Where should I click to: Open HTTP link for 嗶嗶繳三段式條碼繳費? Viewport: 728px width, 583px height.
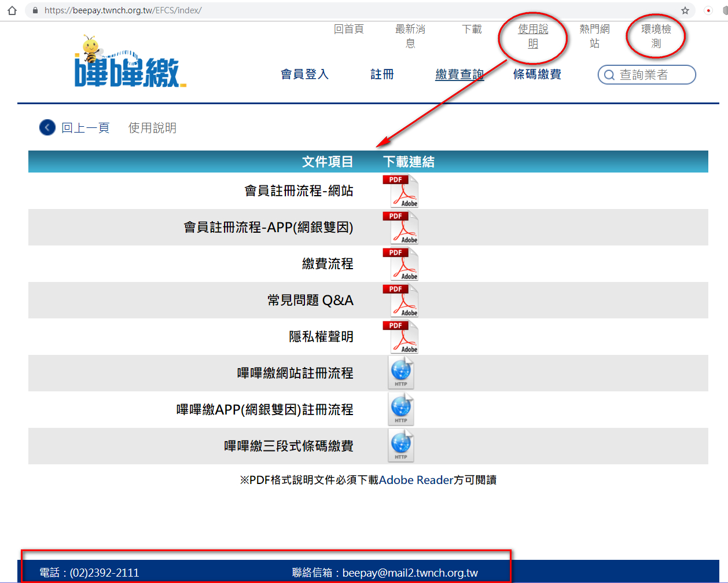(x=401, y=446)
